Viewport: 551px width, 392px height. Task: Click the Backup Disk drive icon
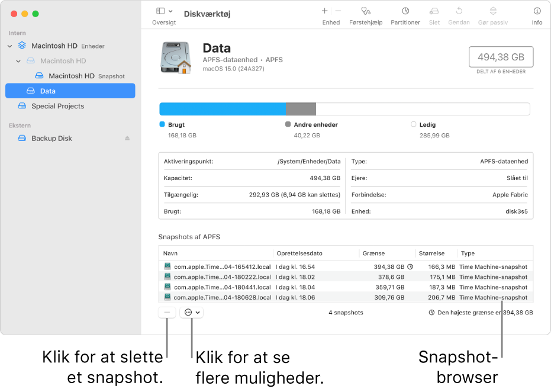click(x=22, y=138)
